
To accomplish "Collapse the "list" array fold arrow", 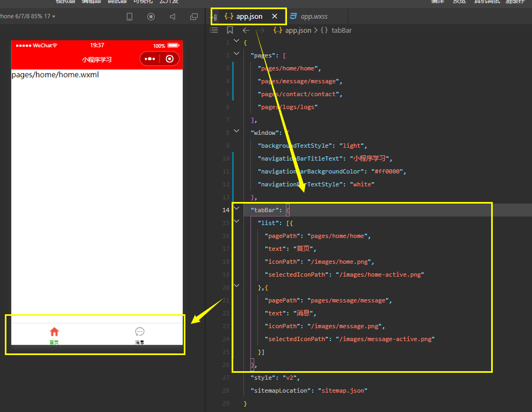I will 236,221.
